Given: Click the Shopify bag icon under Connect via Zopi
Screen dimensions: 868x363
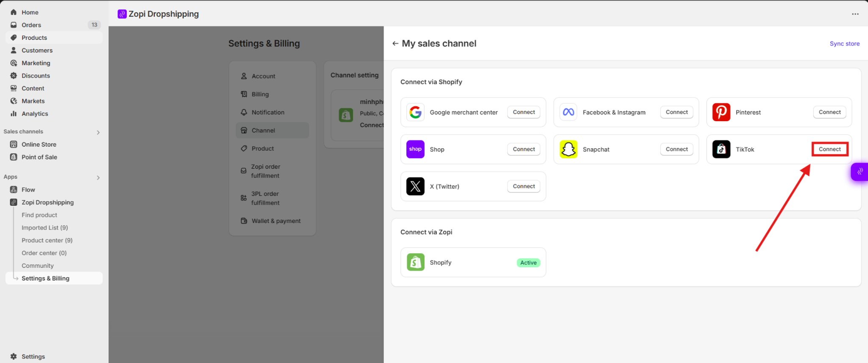Looking at the screenshot, I should pyautogui.click(x=415, y=262).
